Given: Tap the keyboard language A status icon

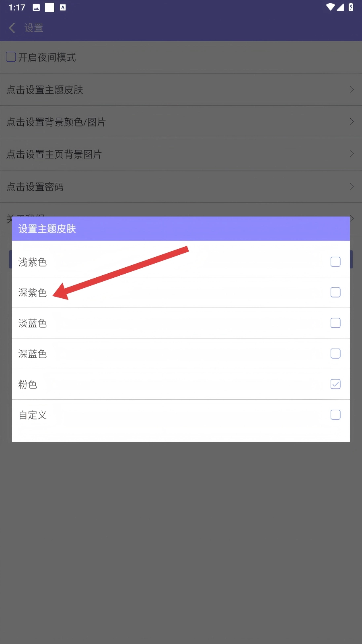Looking at the screenshot, I should point(63,7).
